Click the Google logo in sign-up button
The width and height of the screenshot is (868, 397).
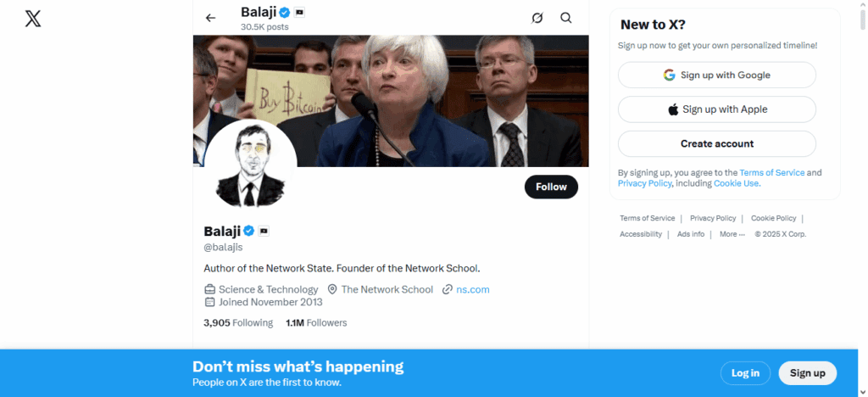coord(670,75)
